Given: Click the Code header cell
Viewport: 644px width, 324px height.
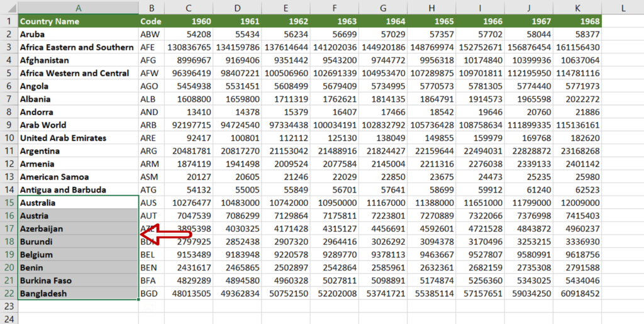Looking at the screenshot, I should pos(152,21).
